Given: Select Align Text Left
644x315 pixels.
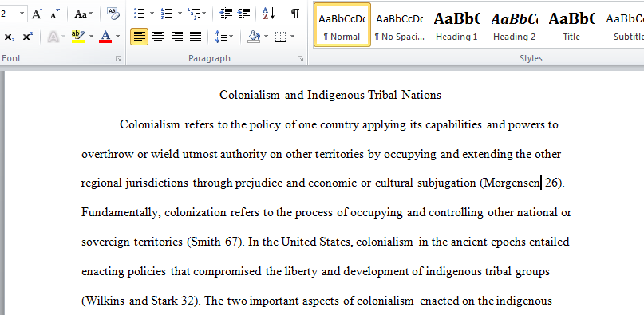Looking at the screenshot, I should (x=139, y=37).
